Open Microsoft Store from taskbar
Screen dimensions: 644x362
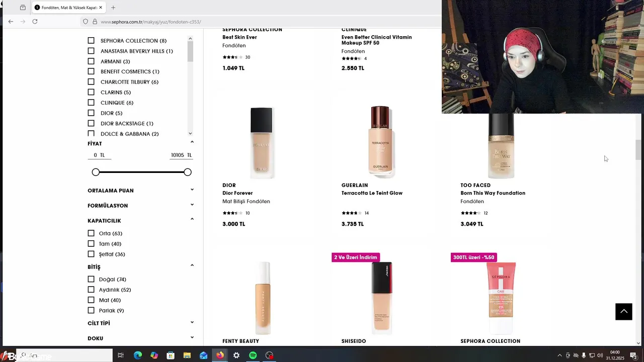pos(171,355)
